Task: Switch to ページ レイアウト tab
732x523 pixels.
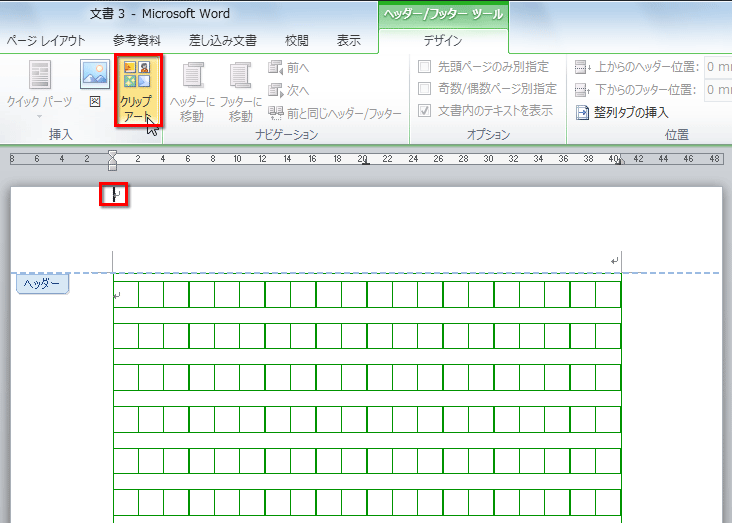Action: [46, 41]
